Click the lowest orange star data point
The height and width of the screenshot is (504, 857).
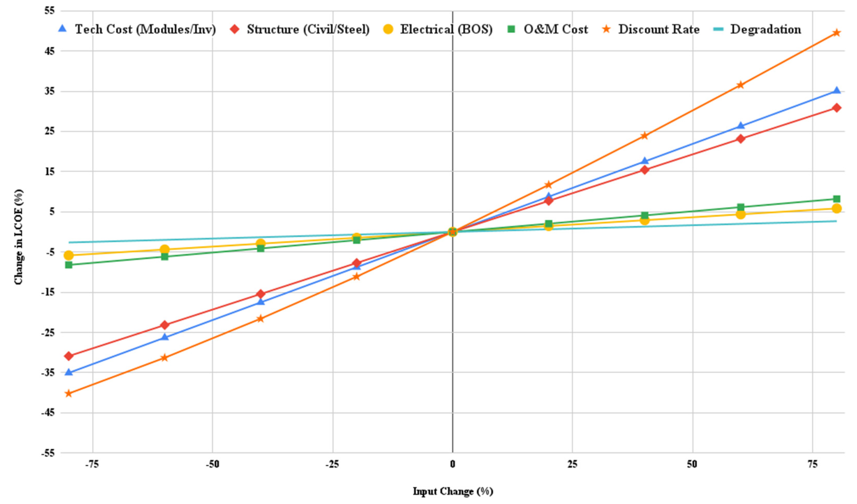(x=69, y=394)
